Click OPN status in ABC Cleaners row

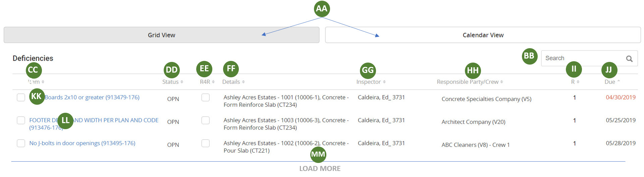(173, 145)
